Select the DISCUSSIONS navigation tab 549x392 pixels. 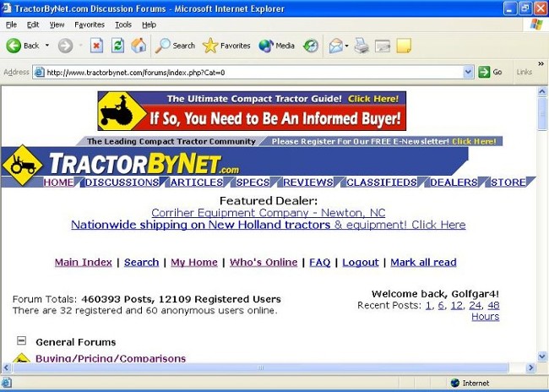pos(122,182)
